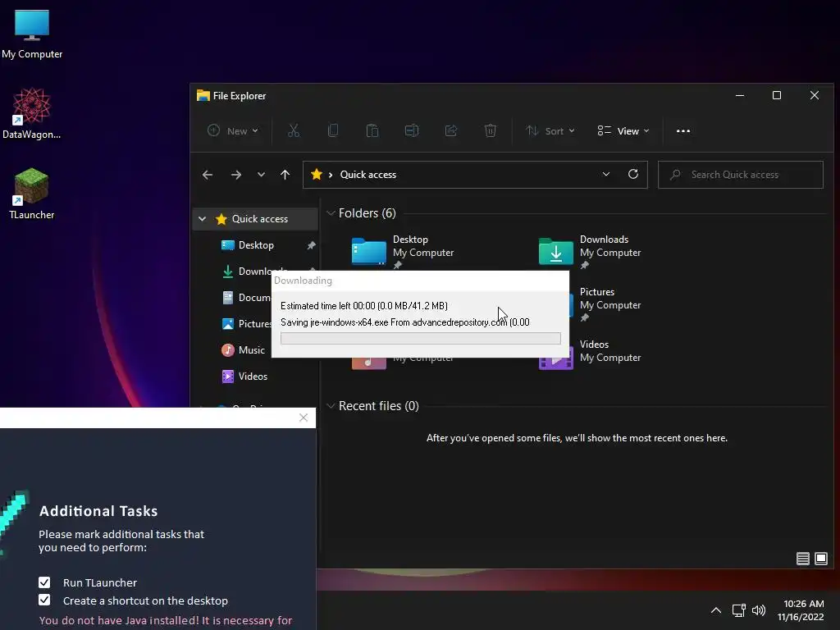This screenshot has height=630, width=840.
Task: Select Pictures in the navigation pane
Action: (246, 323)
